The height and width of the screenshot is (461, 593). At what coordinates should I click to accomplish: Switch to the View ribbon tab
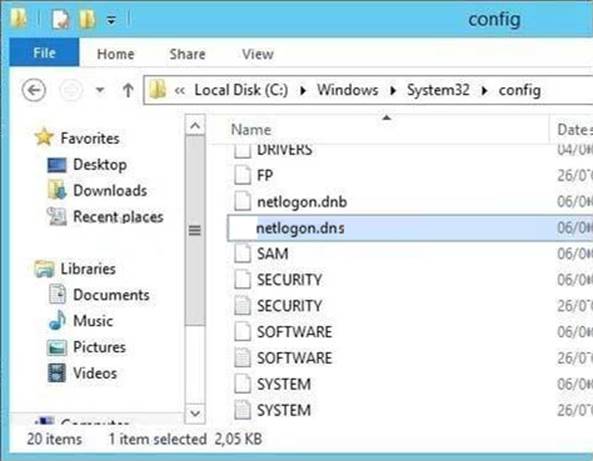tap(258, 54)
